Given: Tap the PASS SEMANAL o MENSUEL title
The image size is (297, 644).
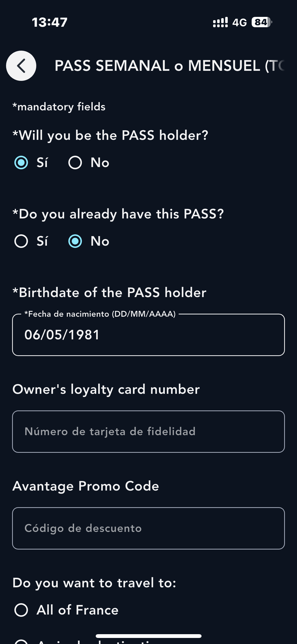Looking at the screenshot, I should coord(169,66).
